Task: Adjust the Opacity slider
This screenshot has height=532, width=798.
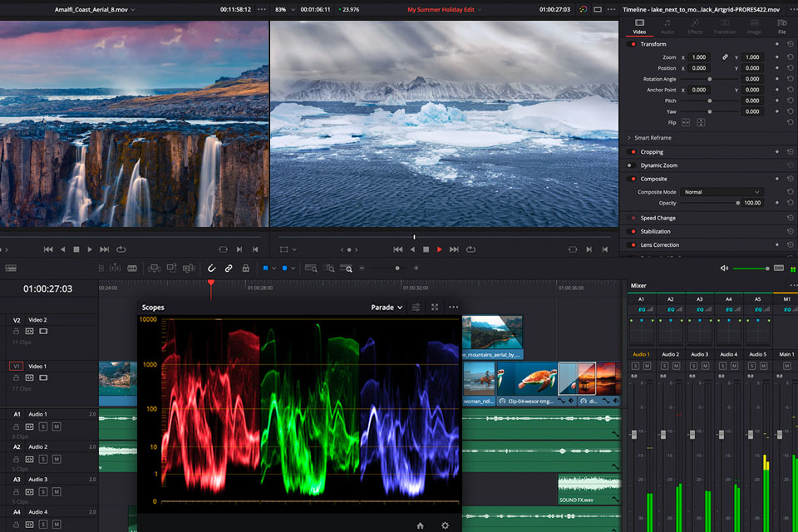Action: coord(710,203)
